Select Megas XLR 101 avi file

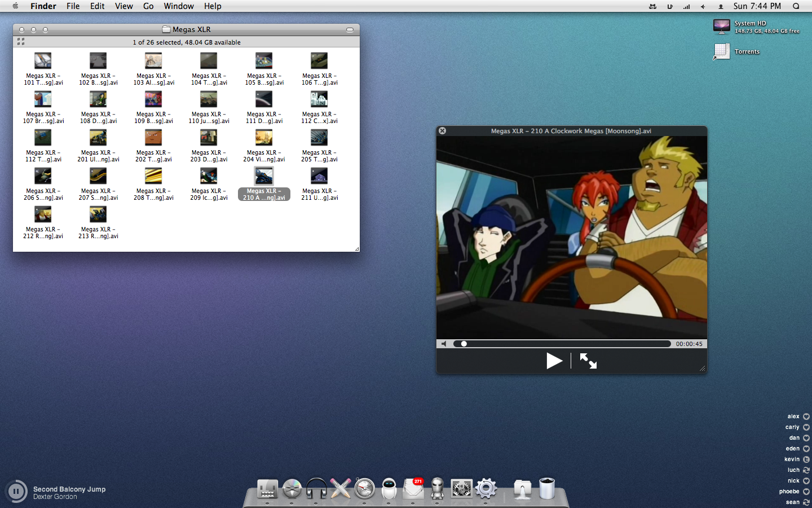(43, 69)
